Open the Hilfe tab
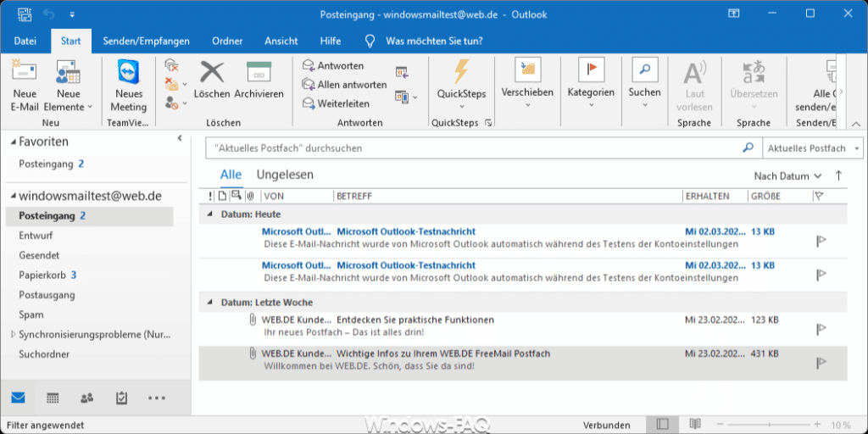Viewport: 868px width, 434px height. click(331, 41)
